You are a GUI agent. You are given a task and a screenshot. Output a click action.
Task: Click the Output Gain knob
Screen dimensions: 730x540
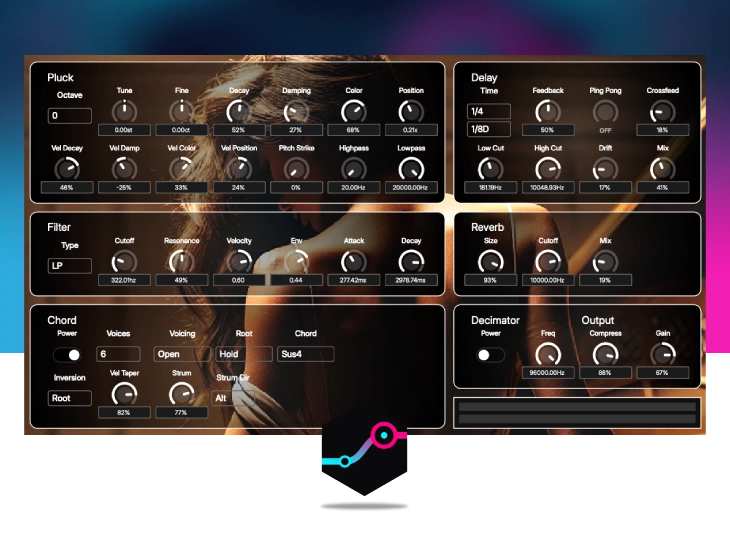(662, 355)
